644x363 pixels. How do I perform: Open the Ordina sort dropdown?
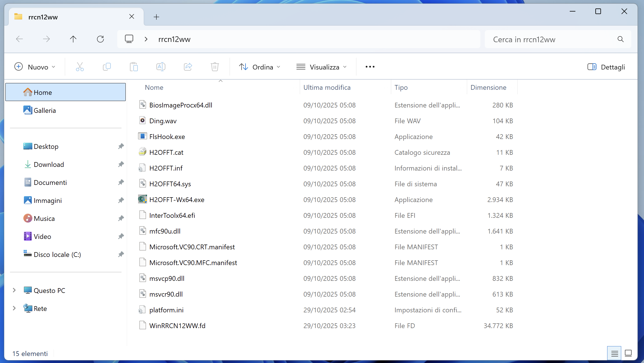(260, 67)
